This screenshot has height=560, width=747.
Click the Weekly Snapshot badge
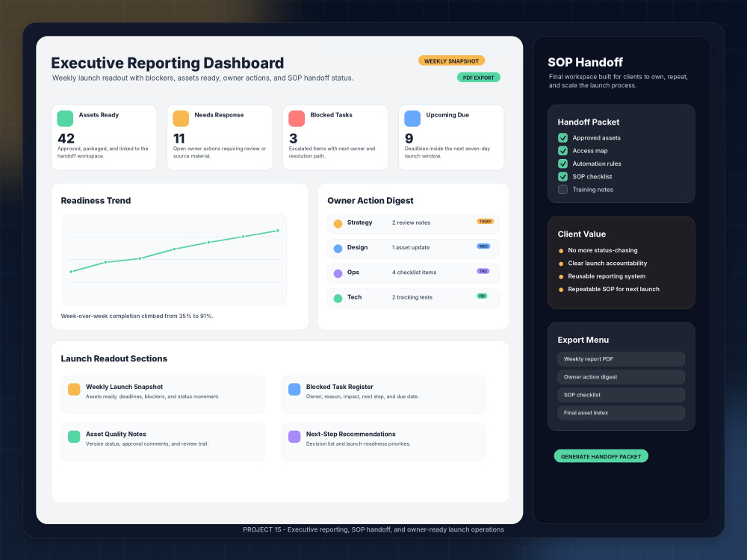(451, 61)
